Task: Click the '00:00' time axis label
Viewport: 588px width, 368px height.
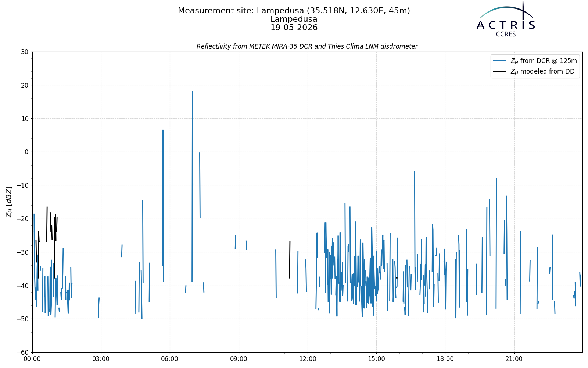Action: coord(32,359)
